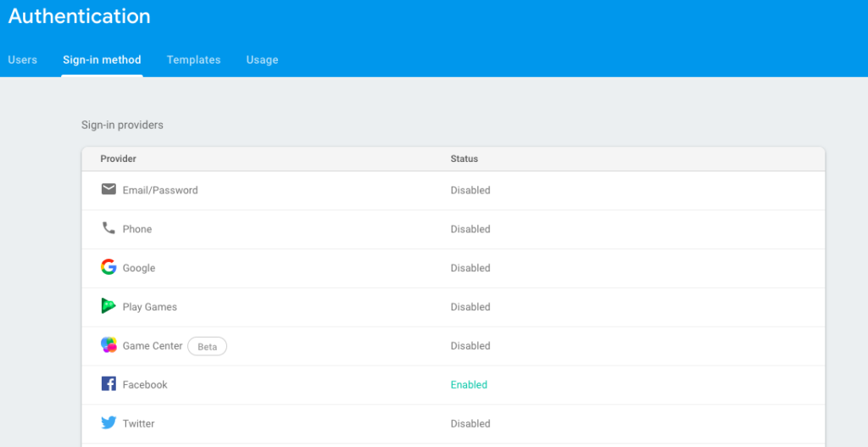Open the Facebook provider name

coord(145,384)
